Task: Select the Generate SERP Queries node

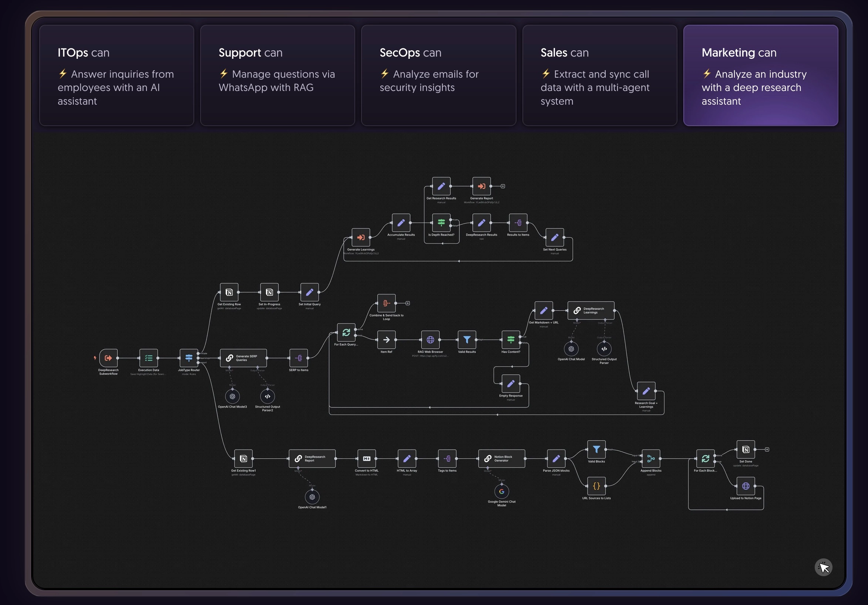Action: (x=243, y=358)
